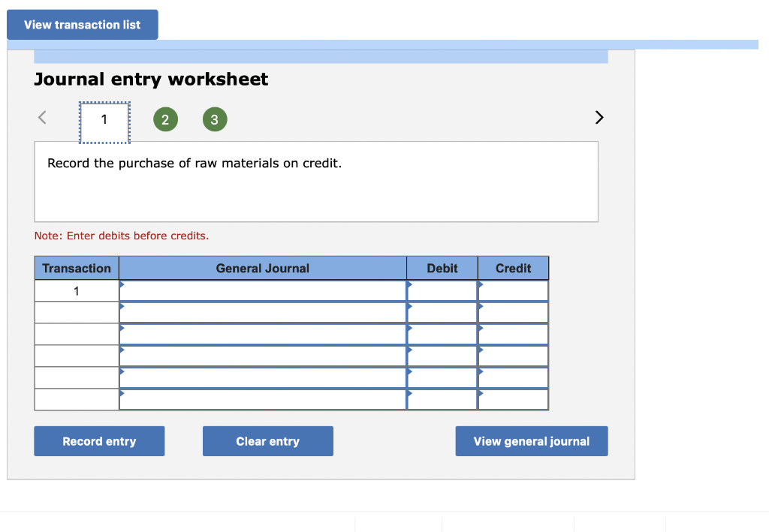Navigate forward with the right chevron arrow
This screenshot has height=532, width=769.
coord(599,117)
